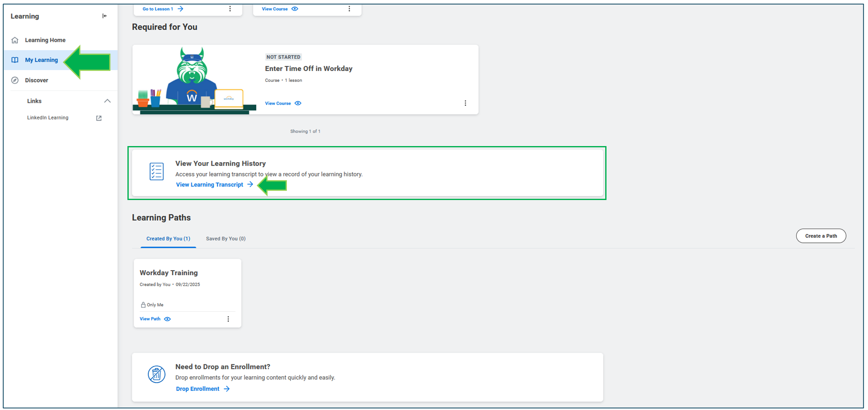Image resolution: width=868 pixels, height=410 pixels.
Task: Click the Enter Time Off in Workday title
Action: (x=308, y=69)
